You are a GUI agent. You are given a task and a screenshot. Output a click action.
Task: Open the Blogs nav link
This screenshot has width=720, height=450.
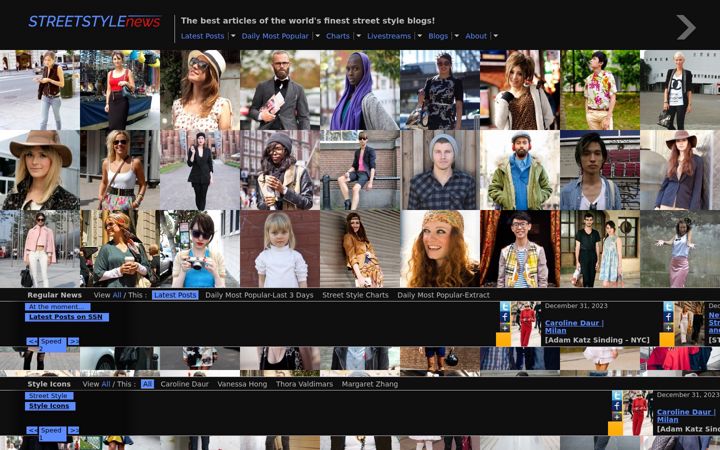[x=438, y=36]
